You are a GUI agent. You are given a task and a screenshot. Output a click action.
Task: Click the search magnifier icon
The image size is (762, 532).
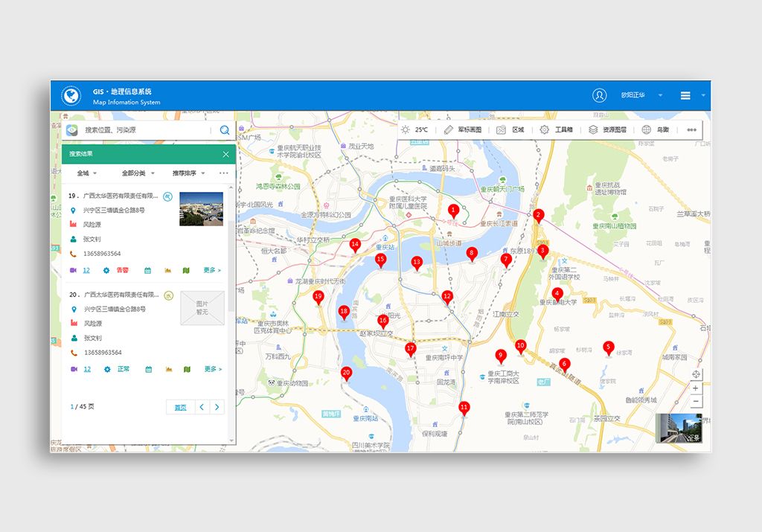(224, 129)
